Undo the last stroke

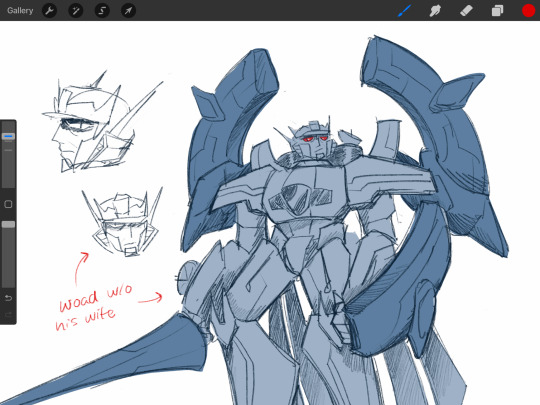(x=8, y=298)
